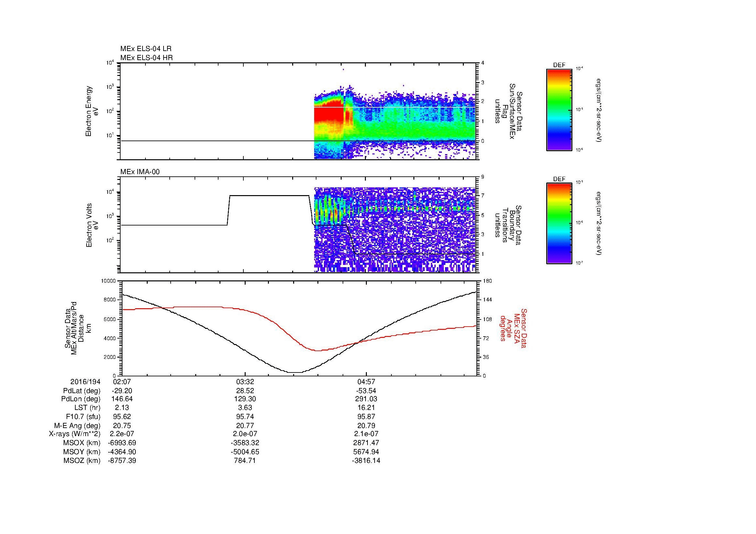Click the F10.7 value '95.62'

122,416
